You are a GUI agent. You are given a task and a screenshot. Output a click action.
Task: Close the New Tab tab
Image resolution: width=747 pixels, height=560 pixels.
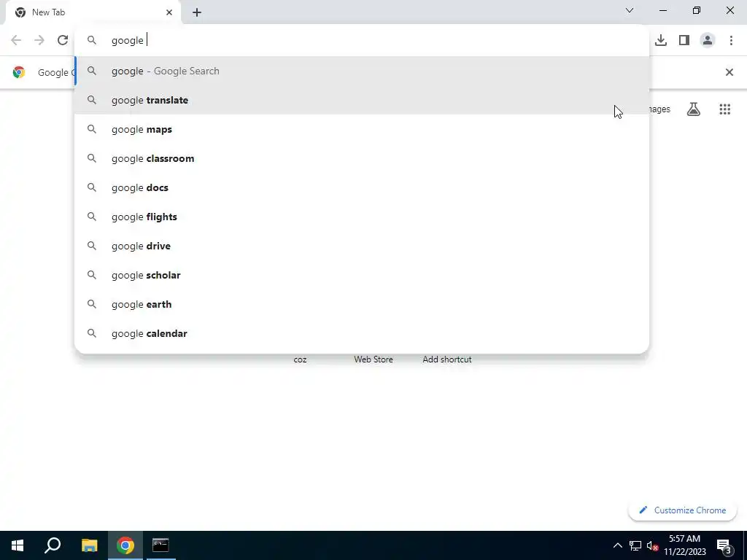point(169,12)
